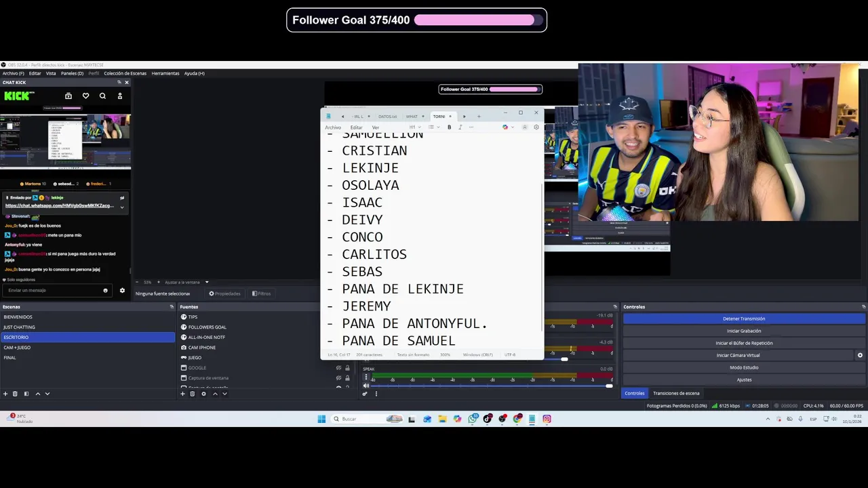The image size is (868, 488).
Task: Open File Explorer from the taskbar
Action: tap(442, 419)
